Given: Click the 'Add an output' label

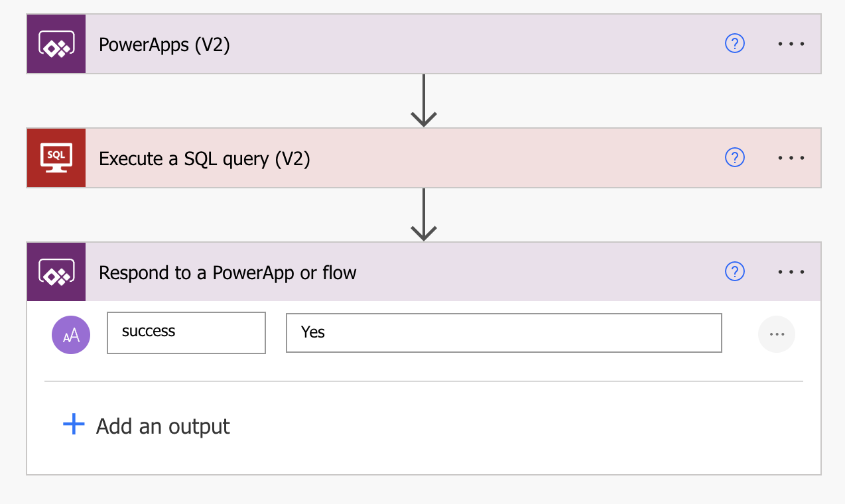Looking at the screenshot, I should pos(163,426).
